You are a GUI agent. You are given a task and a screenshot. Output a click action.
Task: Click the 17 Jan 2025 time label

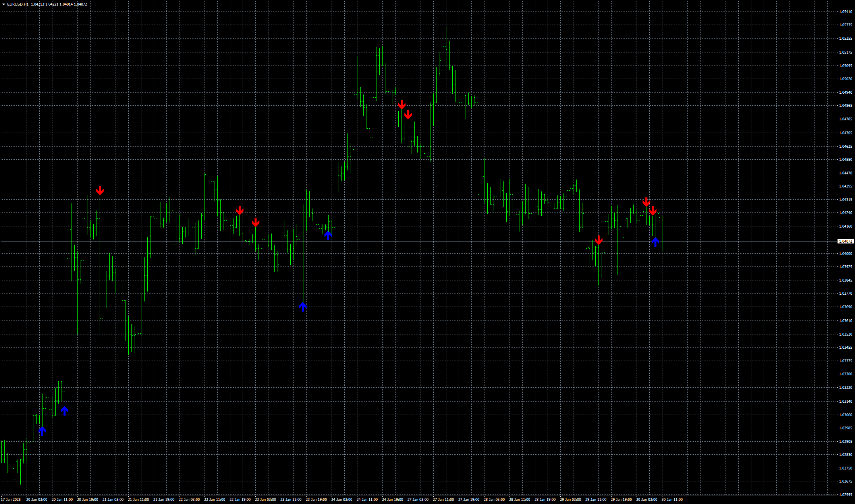[x=11, y=500]
